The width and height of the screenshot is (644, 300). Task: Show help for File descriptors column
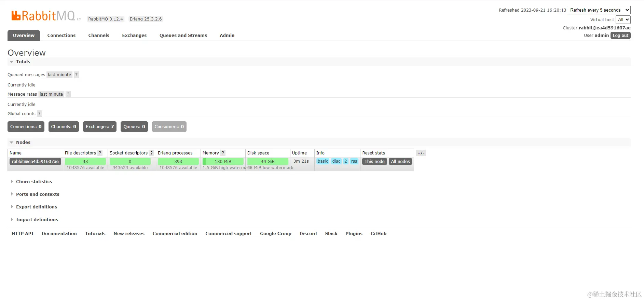pos(100,153)
